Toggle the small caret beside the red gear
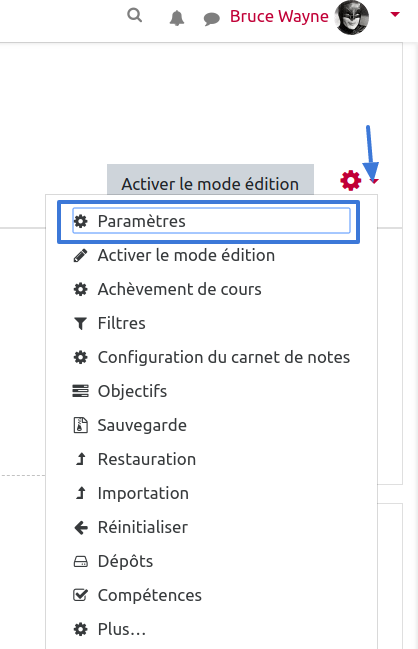418x649 pixels. 374,181
